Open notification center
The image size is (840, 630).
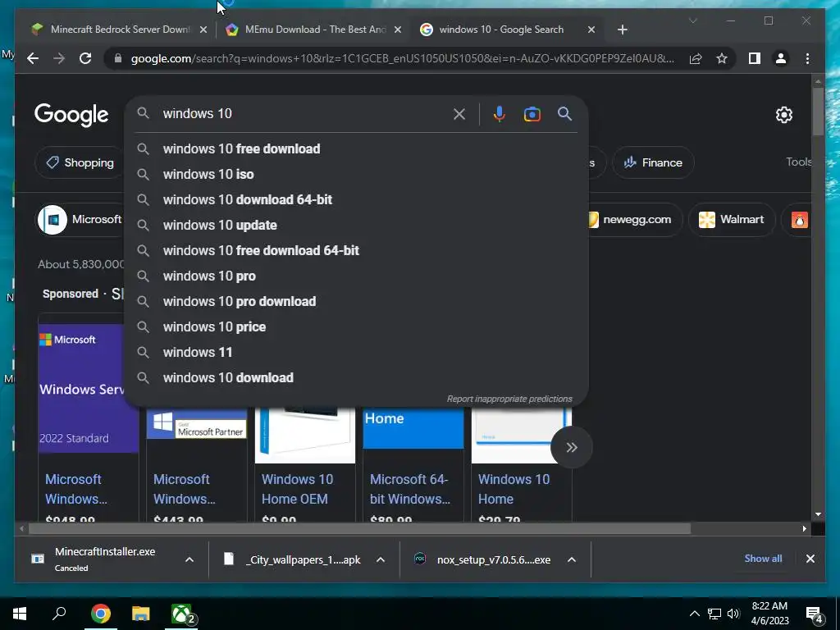814,614
